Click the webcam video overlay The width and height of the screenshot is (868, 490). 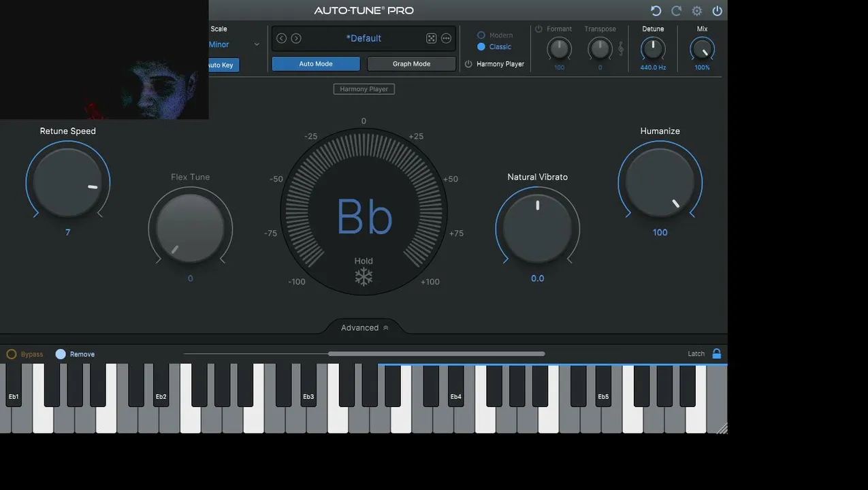(x=104, y=60)
